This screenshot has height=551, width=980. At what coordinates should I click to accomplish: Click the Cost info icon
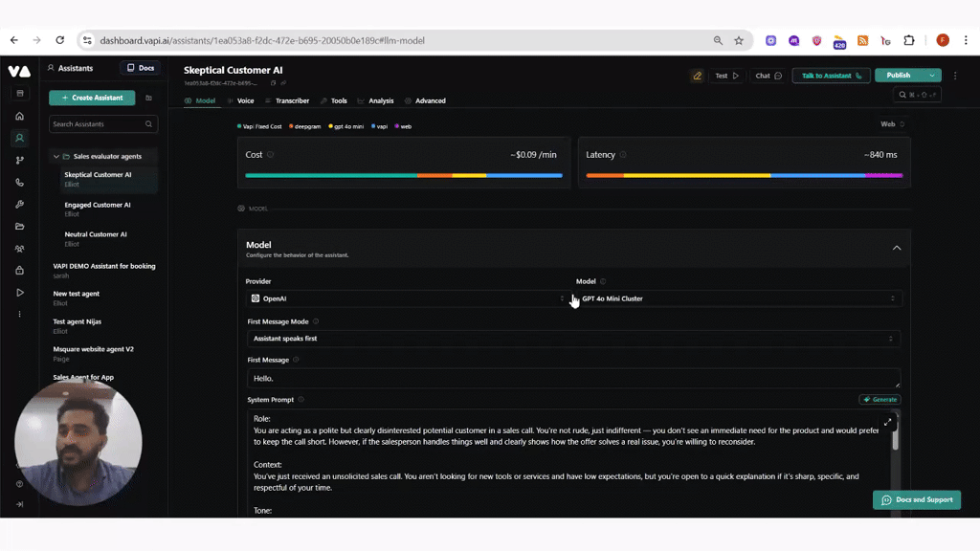(270, 154)
